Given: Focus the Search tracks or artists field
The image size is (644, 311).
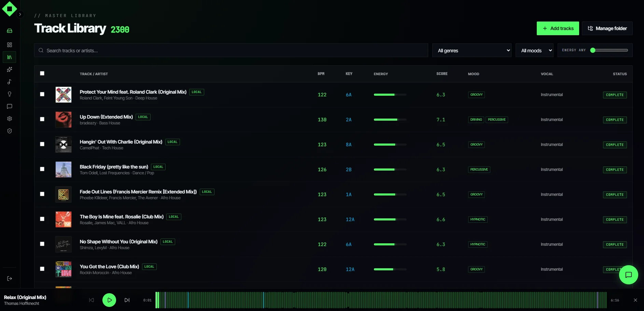Looking at the screenshot, I should tap(231, 50).
